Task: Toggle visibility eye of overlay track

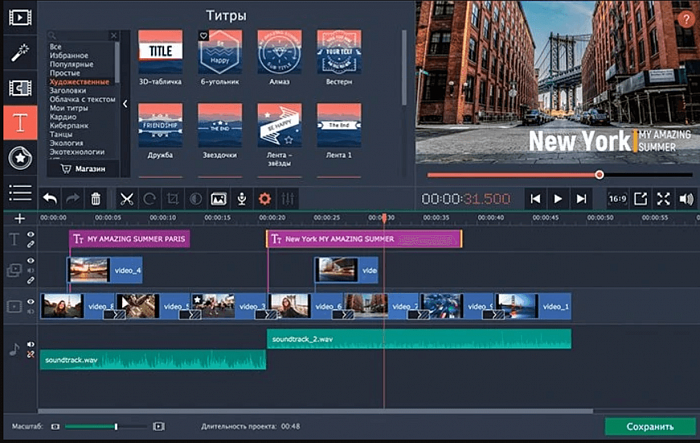Action: pos(30,260)
